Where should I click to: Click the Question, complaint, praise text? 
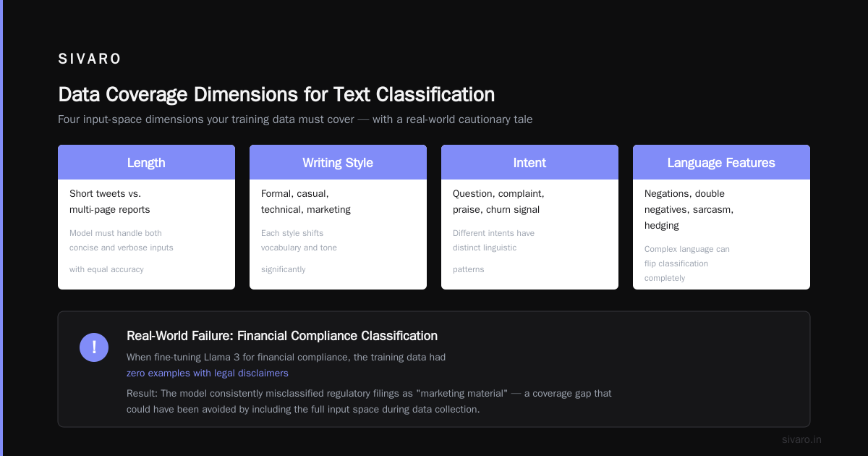[498, 202]
